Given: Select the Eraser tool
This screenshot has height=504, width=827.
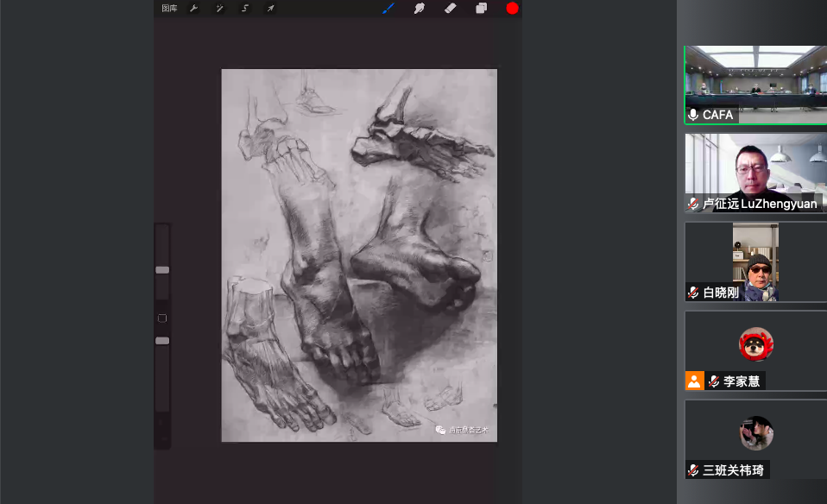Looking at the screenshot, I should pyautogui.click(x=450, y=9).
